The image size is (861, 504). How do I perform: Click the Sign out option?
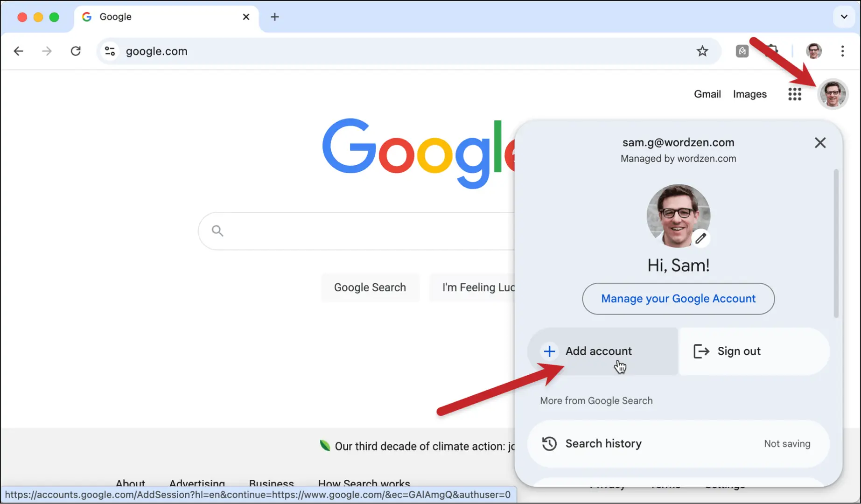(754, 351)
